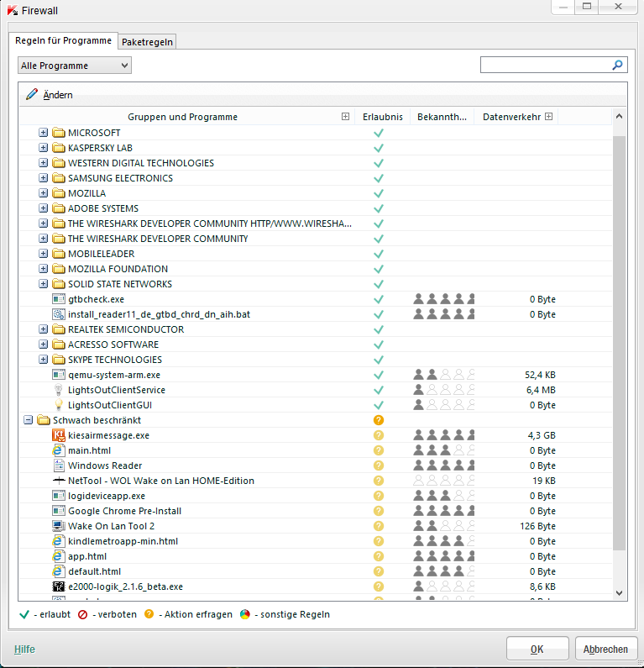
Task: Click the popularity rating of kiesairmessage.exe
Action: [x=443, y=435]
